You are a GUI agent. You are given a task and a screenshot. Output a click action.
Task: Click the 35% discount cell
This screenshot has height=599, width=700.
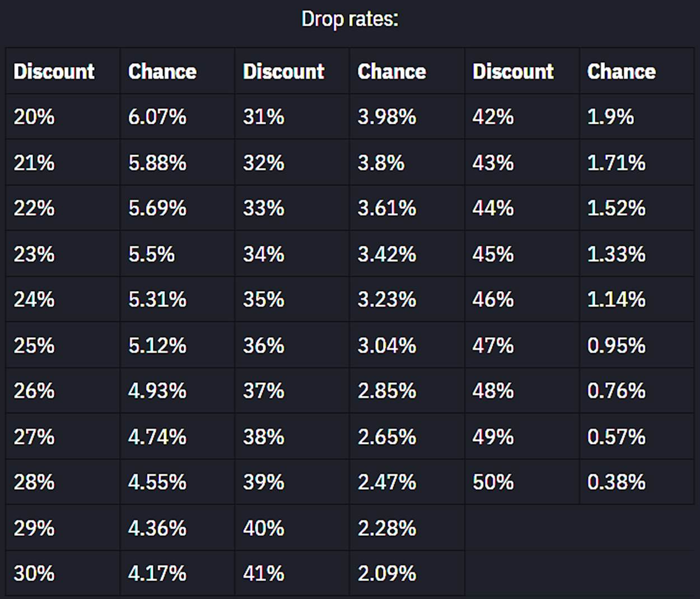coord(264,299)
